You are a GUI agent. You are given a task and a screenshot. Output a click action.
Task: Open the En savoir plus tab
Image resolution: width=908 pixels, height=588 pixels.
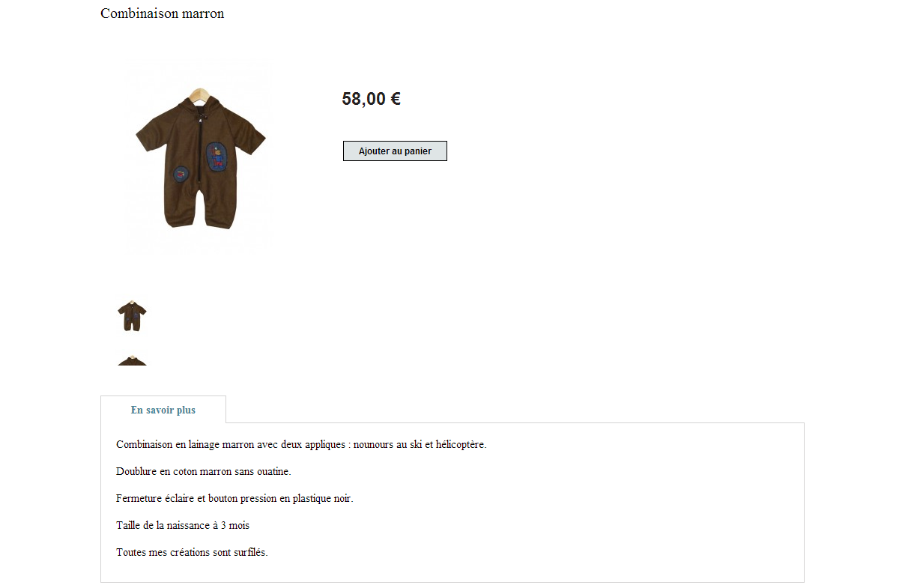[163, 410]
